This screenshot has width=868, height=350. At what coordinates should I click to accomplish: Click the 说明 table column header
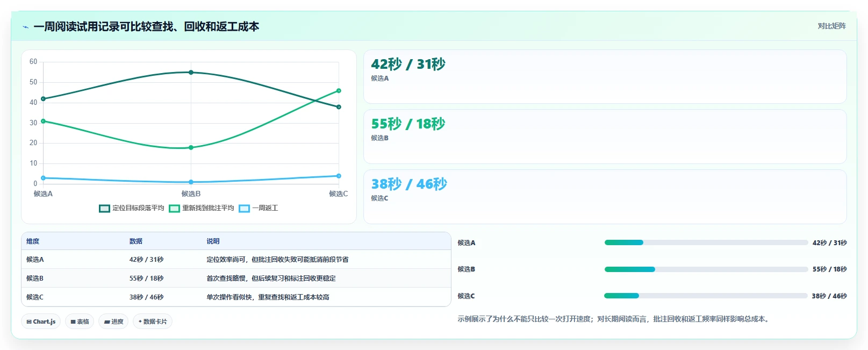pyautogui.click(x=213, y=241)
